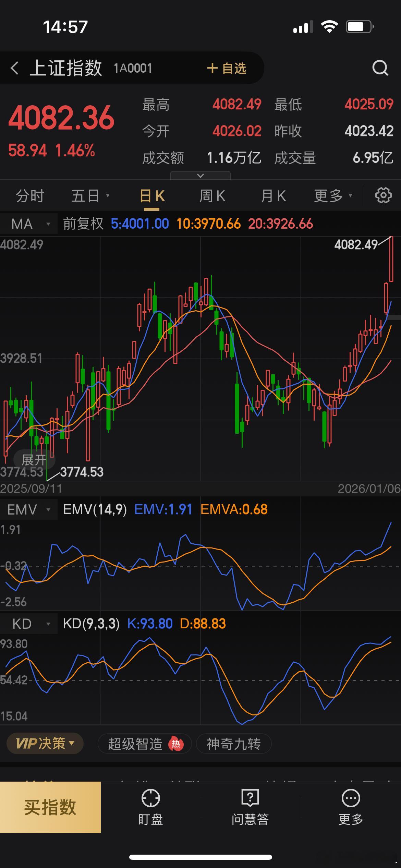Open the KD indicator dropdown
The width and height of the screenshot is (401, 868).
click(29, 624)
